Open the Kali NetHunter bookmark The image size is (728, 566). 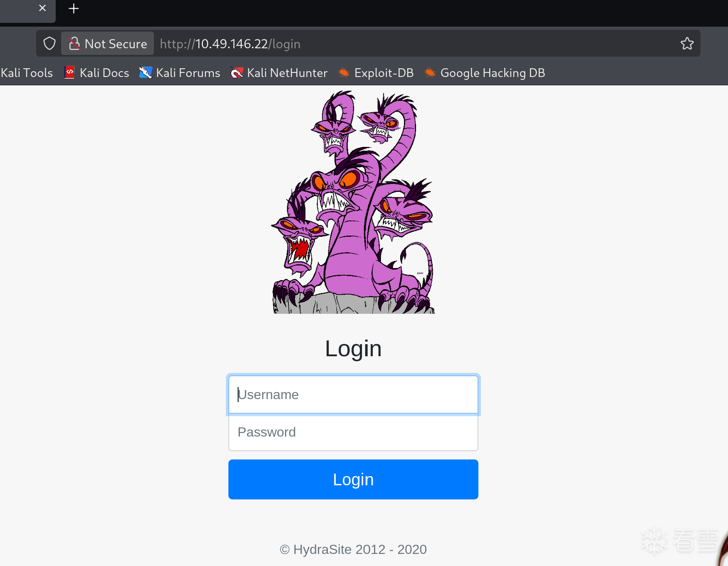279,73
